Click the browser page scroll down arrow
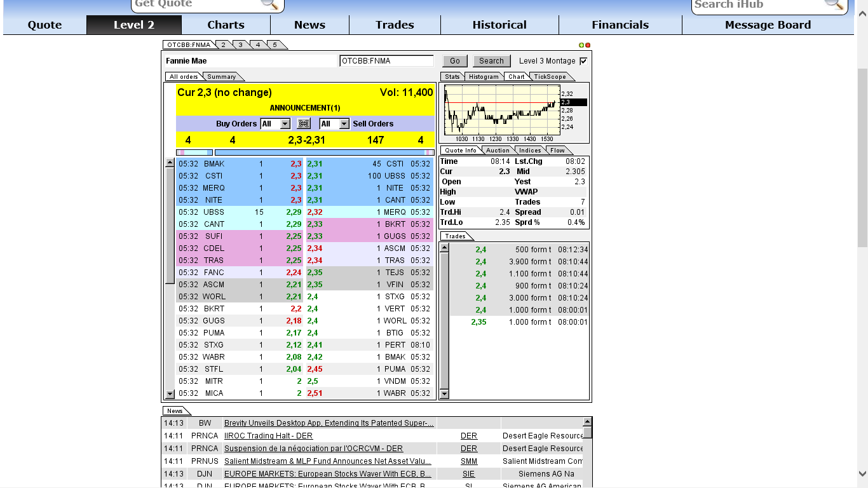This screenshot has width=868, height=488. coord(862,473)
